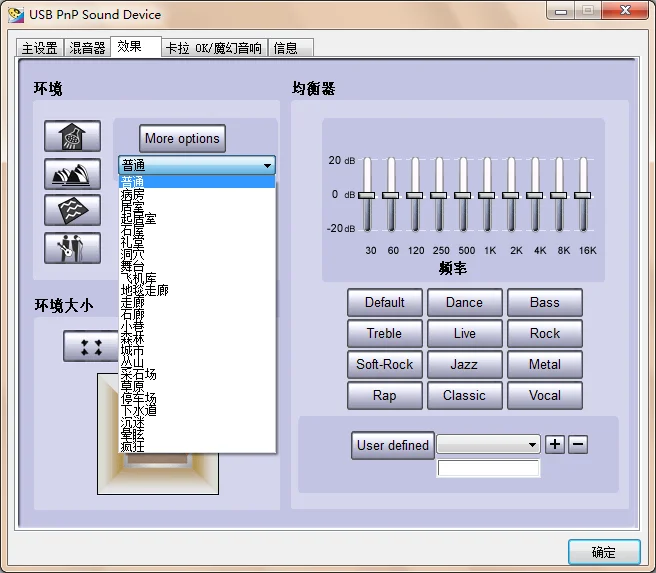Click the 4K equalizer slider handle
Image resolution: width=656 pixels, height=573 pixels.
pyautogui.click(x=535, y=195)
